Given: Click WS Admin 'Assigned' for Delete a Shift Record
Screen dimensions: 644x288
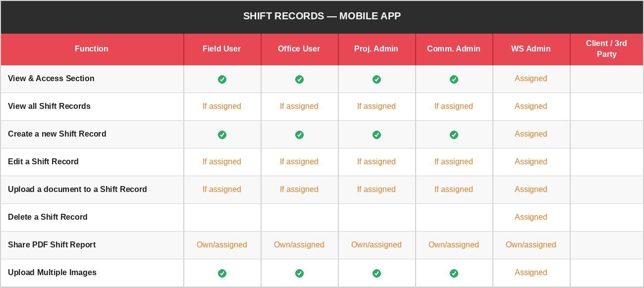Looking at the screenshot, I should tap(531, 217).
